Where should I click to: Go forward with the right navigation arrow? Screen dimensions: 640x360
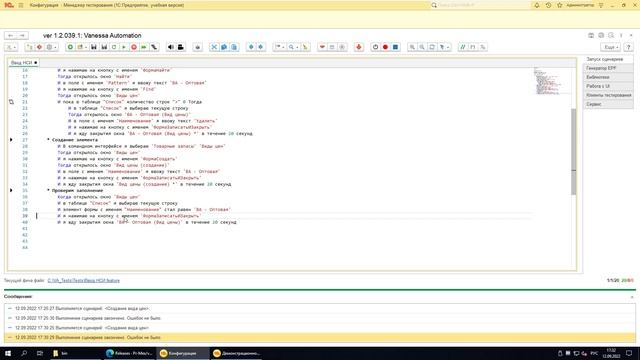click(x=22, y=36)
